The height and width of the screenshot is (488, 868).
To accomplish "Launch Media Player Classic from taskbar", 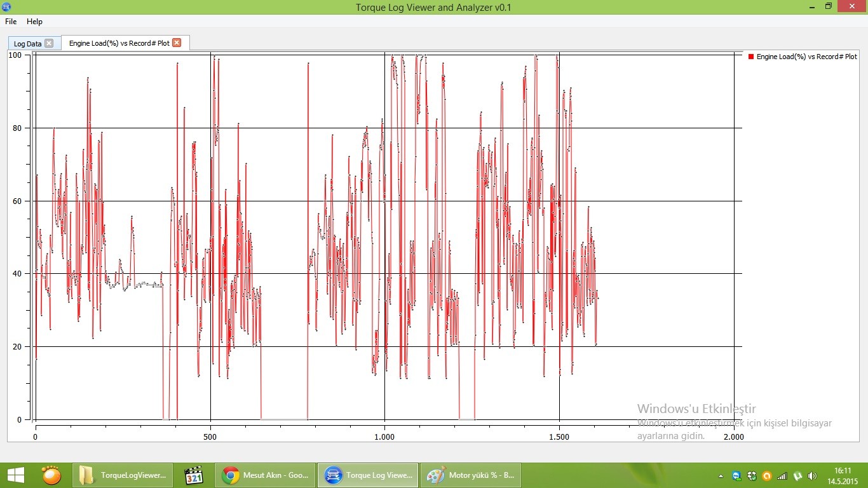I will click(x=193, y=475).
